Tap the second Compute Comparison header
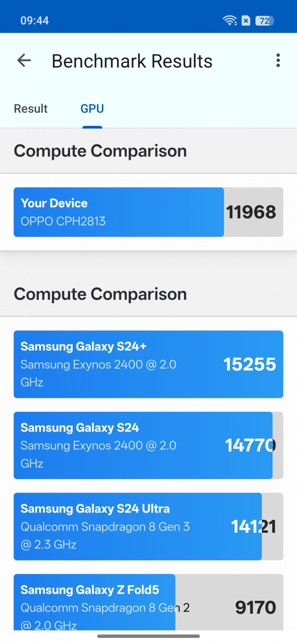297x644 pixels. (x=100, y=294)
